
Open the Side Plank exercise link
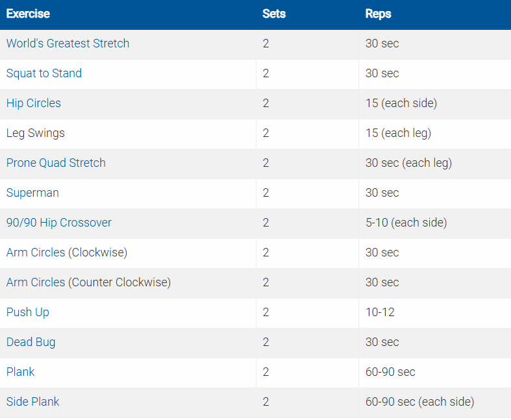[32, 402]
